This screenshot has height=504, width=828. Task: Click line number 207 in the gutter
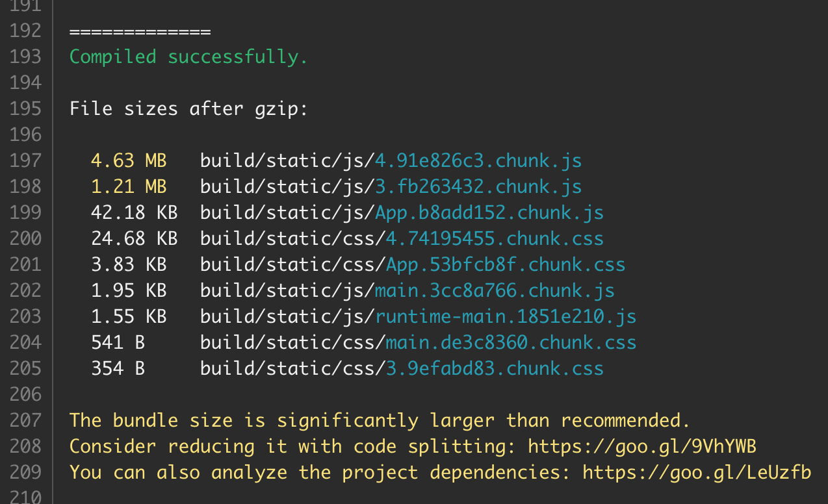click(x=25, y=420)
